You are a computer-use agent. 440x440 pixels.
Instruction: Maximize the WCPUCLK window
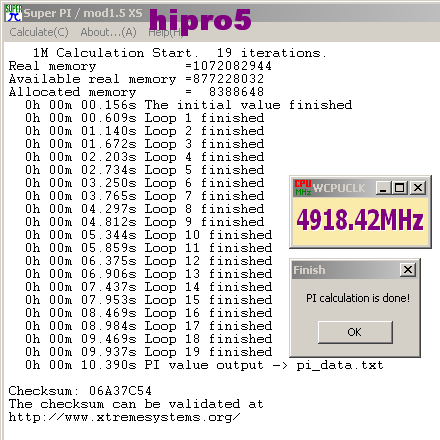399,188
